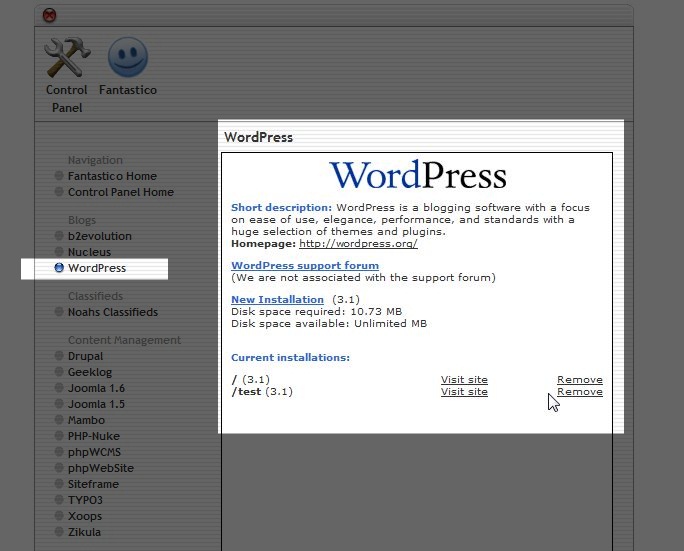Click the bullet icon beside b2evolution
The image size is (684, 551).
(59, 236)
